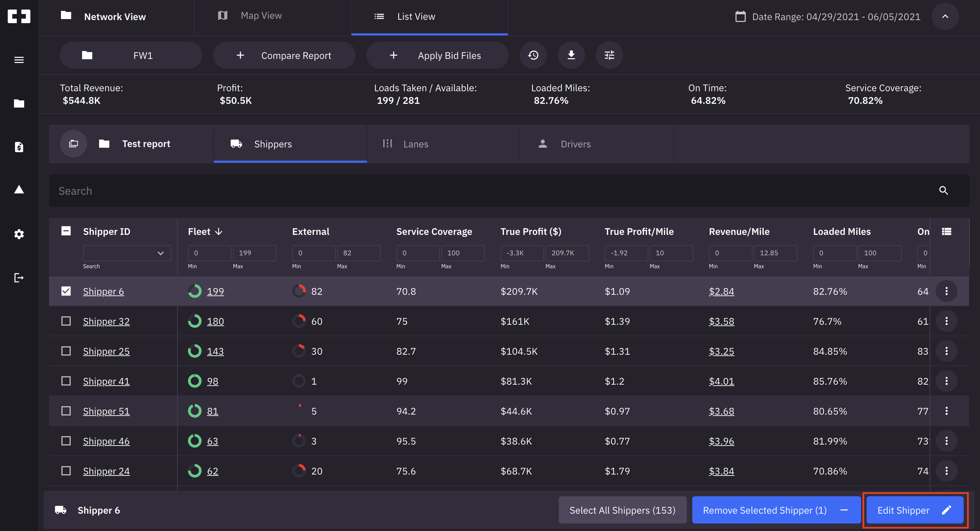Open the search magnifier in the search bar
980x531 pixels.
pos(944,191)
